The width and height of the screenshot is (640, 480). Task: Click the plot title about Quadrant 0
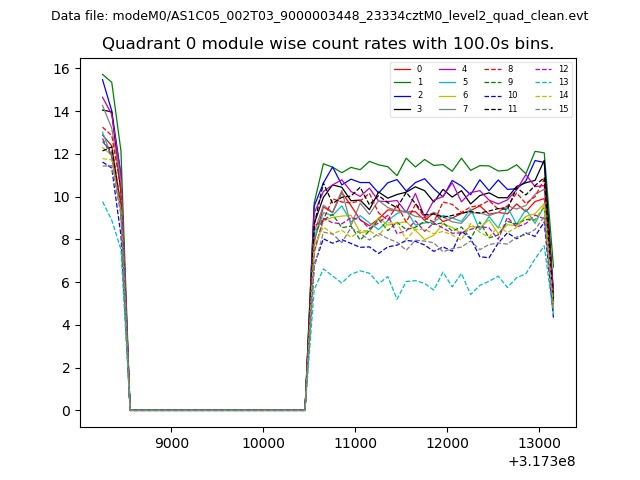click(x=327, y=44)
